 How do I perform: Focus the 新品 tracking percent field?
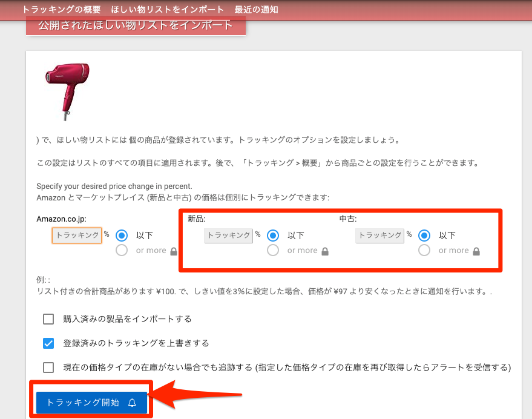pos(228,236)
